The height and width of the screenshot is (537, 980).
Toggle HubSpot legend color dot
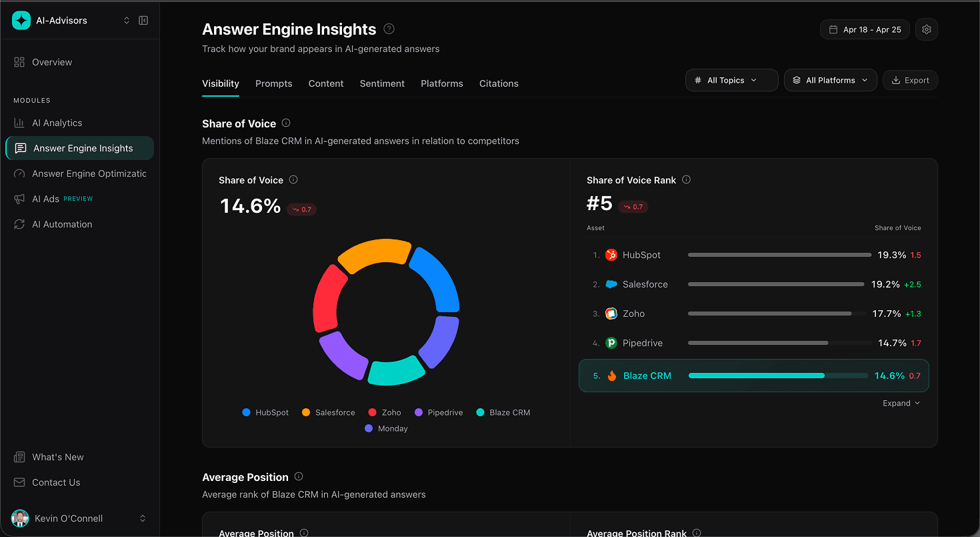coord(247,412)
